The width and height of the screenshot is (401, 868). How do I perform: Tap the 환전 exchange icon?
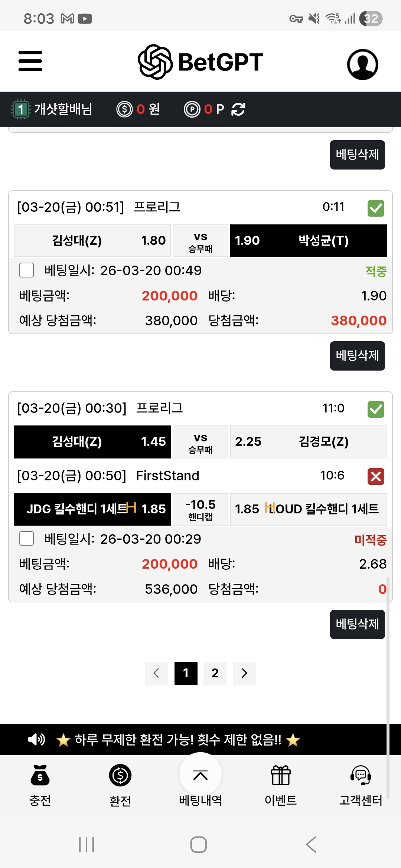coord(120,775)
